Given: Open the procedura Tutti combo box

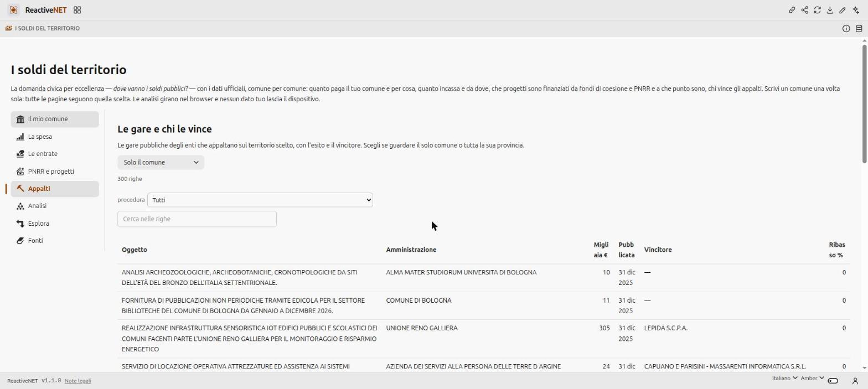Looking at the screenshot, I should click(x=260, y=200).
